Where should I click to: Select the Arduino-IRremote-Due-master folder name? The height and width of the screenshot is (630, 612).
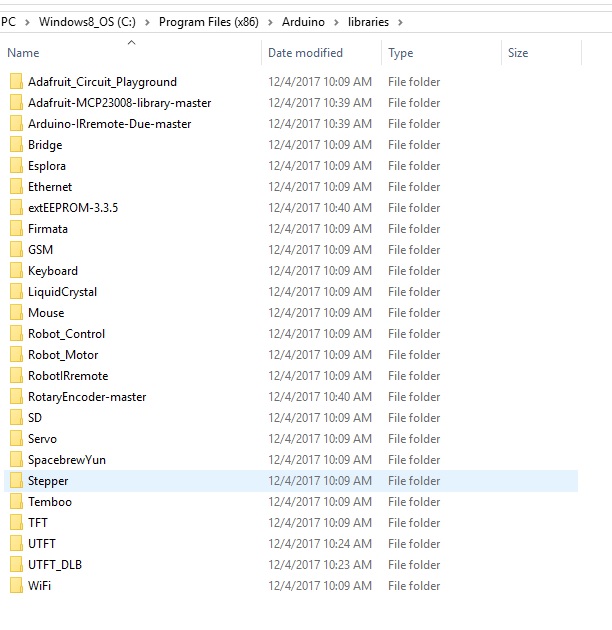point(109,124)
